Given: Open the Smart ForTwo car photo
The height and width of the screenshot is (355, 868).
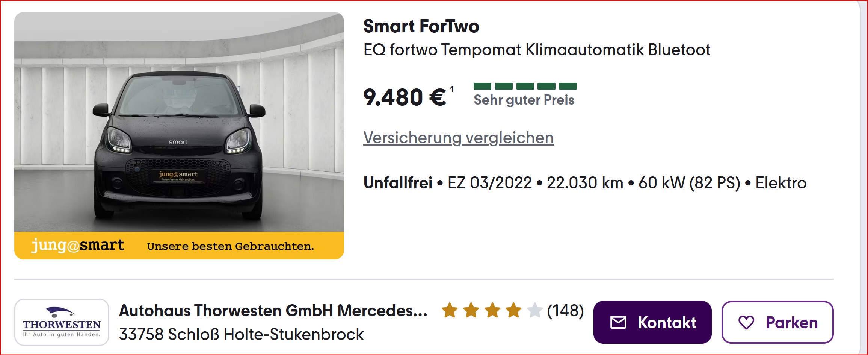Looking at the screenshot, I should [179, 124].
